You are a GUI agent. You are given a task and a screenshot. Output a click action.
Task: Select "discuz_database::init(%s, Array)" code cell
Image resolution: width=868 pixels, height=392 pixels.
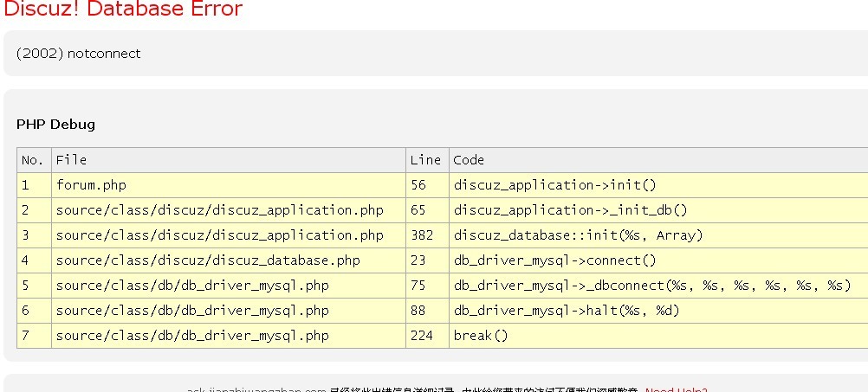(658, 235)
